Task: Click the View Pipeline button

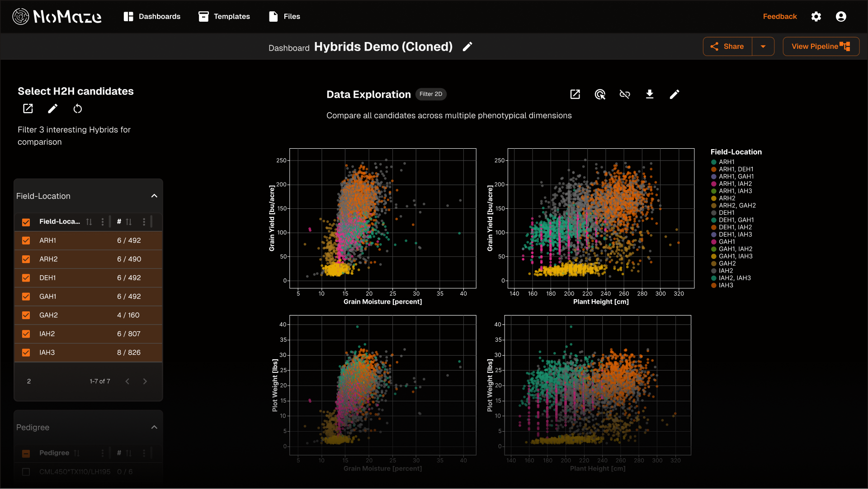Action: pos(821,47)
